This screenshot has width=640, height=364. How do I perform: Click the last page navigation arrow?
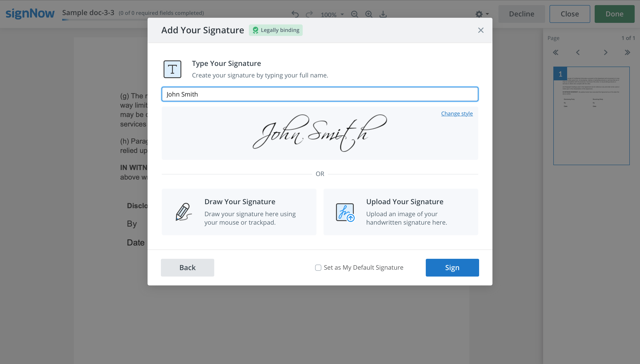tap(628, 52)
